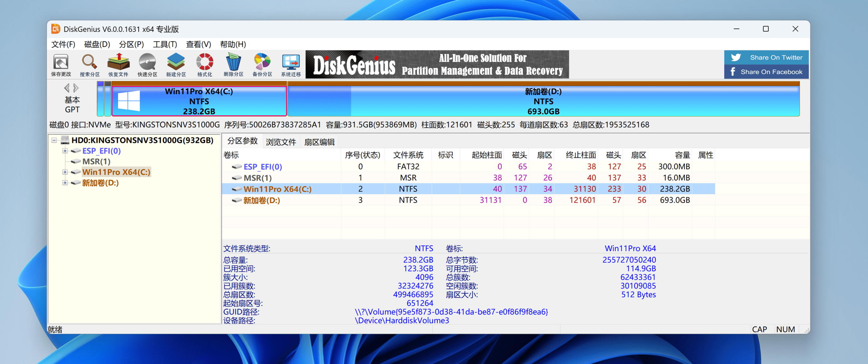Screen dimensions: 868x364
Task: Click the NUM indicator in status bar
Action: point(785,329)
